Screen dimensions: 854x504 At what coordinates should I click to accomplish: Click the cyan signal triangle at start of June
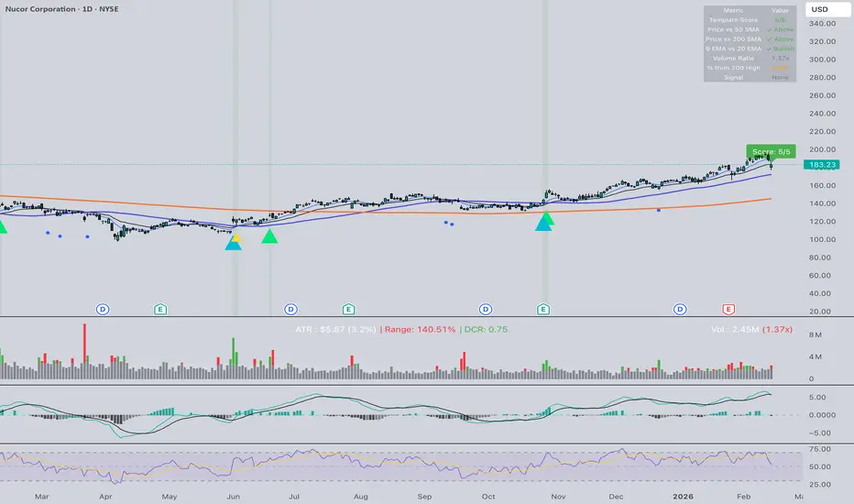coord(233,245)
